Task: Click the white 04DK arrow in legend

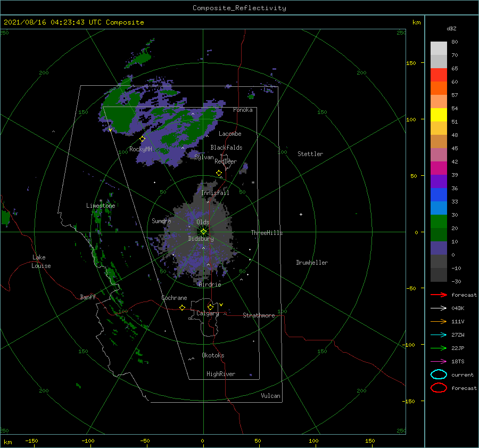Action: pos(439,308)
